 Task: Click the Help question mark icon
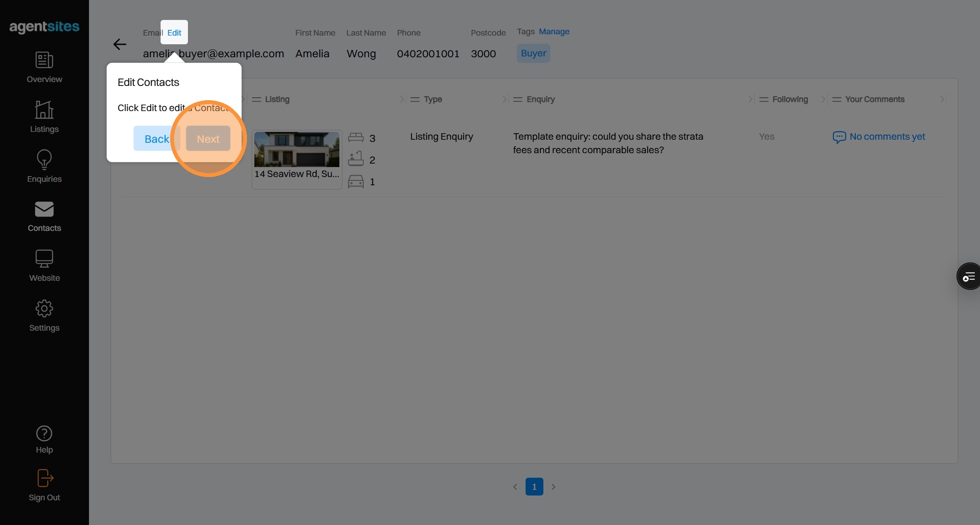tap(44, 433)
